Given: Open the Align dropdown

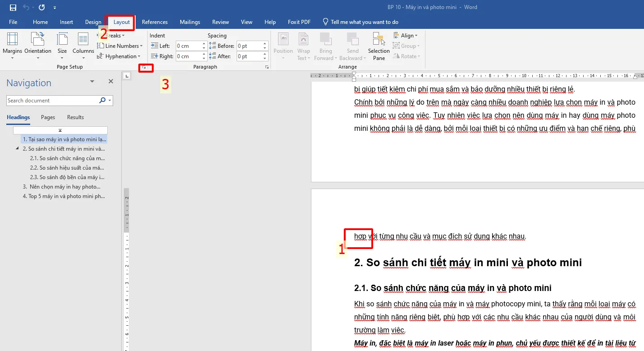Looking at the screenshot, I should click(x=406, y=35).
